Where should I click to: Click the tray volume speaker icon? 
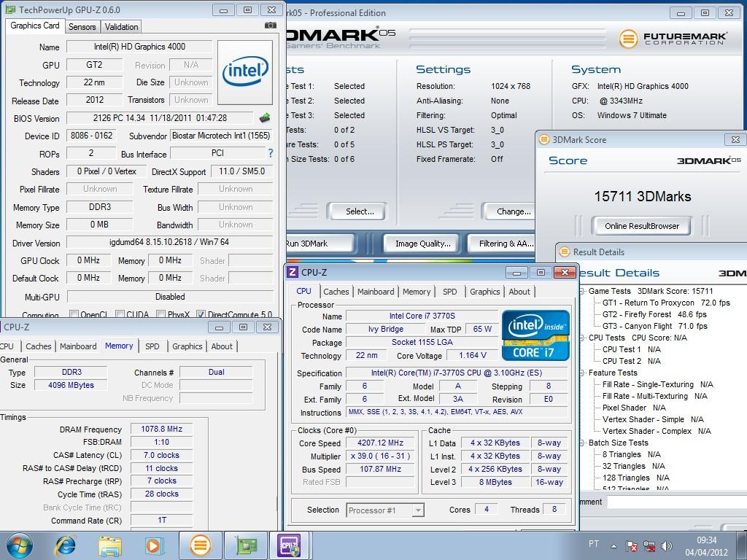tap(667, 546)
